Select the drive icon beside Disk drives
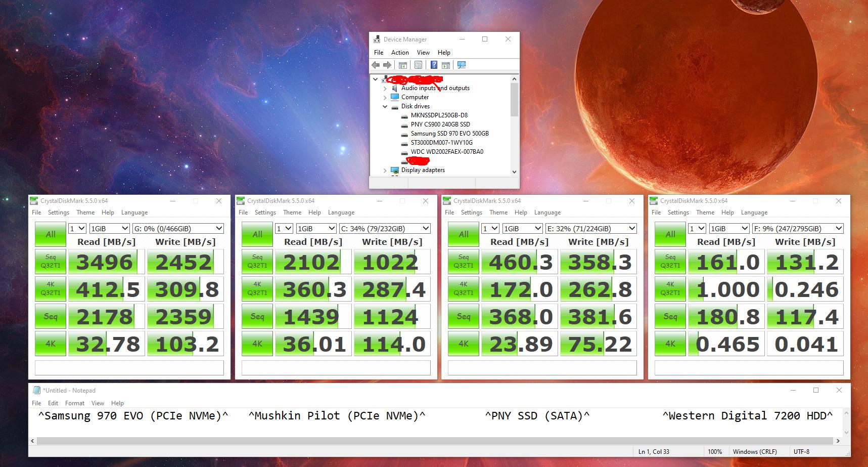Screen dimensions: 868x467 click(x=395, y=106)
